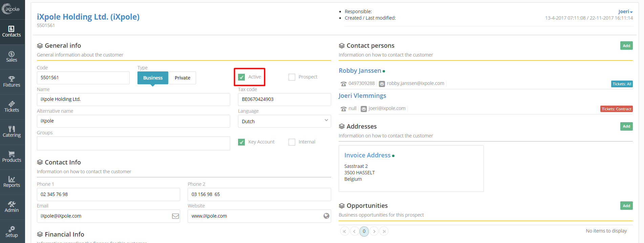Click the 'No items to display' text
The height and width of the screenshot is (243, 644).
pyautogui.click(x=606, y=231)
